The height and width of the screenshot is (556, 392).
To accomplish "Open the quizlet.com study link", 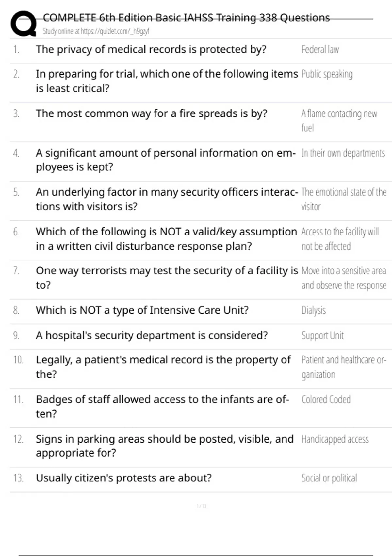I will [x=96, y=31].
